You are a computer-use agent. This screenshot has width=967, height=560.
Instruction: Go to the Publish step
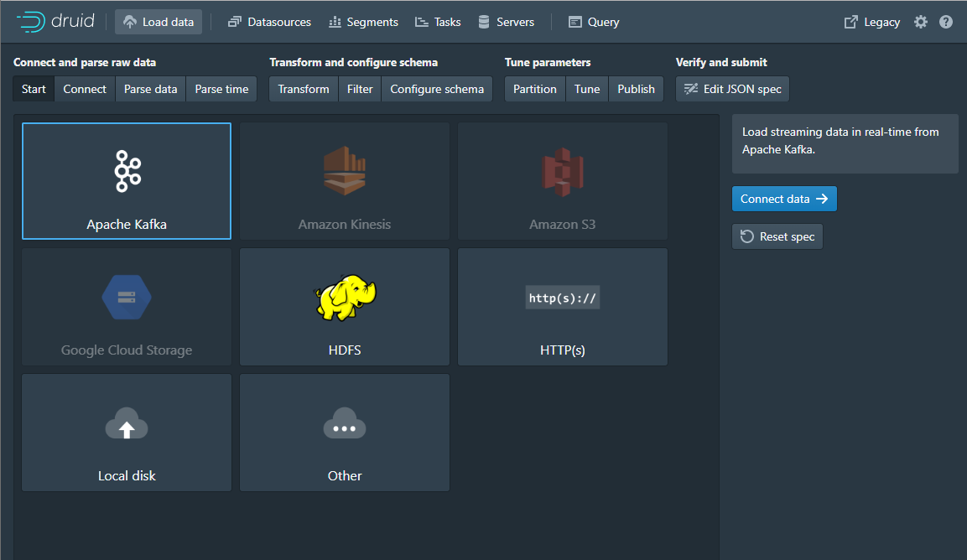click(637, 89)
